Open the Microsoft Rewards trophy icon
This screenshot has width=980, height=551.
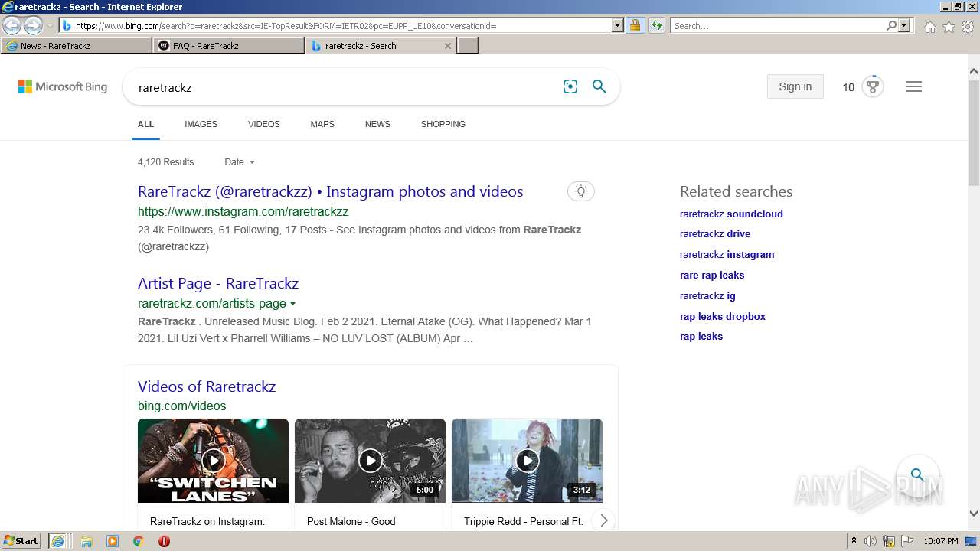[873, 86]
